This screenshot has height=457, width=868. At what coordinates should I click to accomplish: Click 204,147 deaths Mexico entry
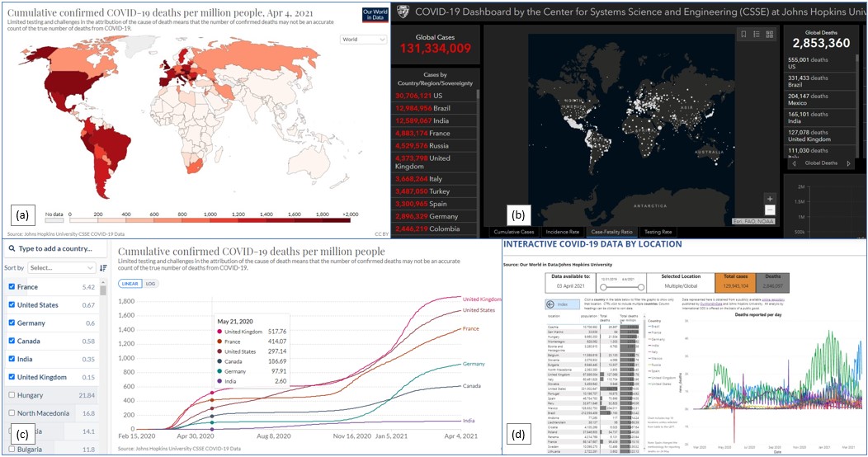point(820,99)
